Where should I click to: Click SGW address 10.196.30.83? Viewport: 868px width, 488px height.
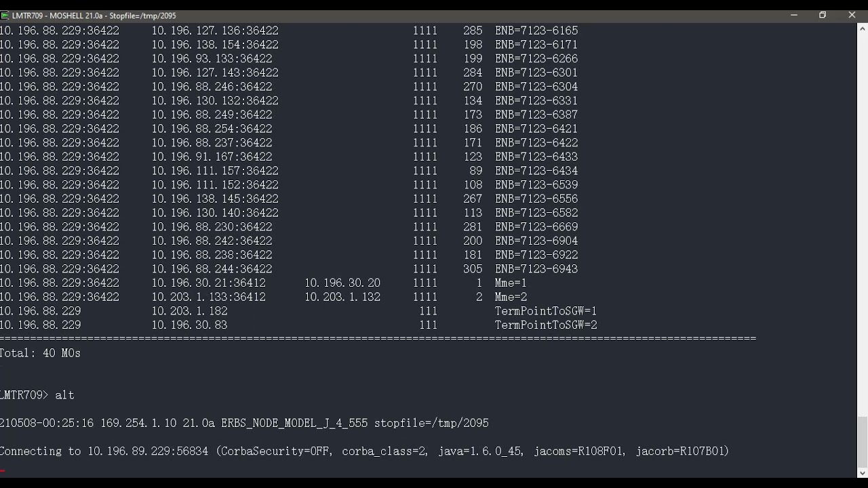(x=190, y=325)
